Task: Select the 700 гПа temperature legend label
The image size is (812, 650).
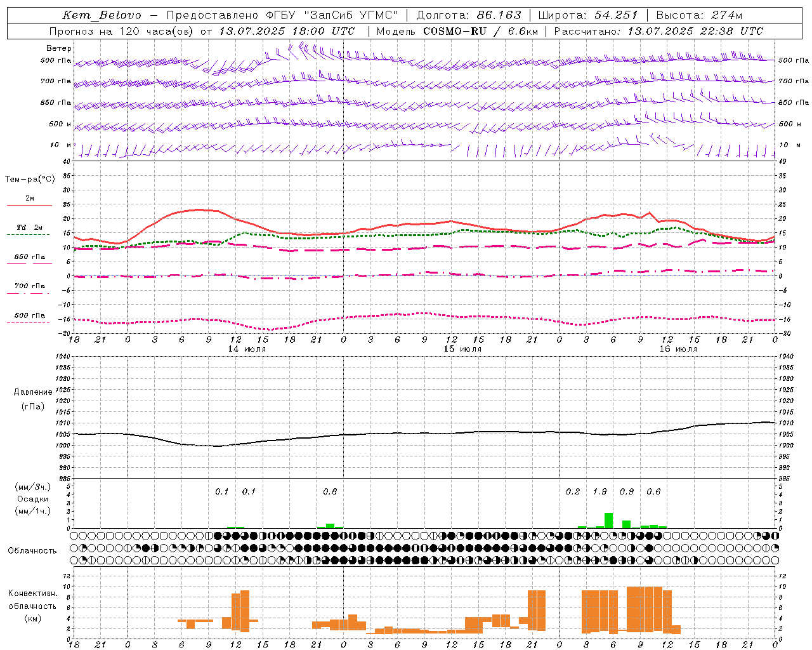Action: point(29,286)
